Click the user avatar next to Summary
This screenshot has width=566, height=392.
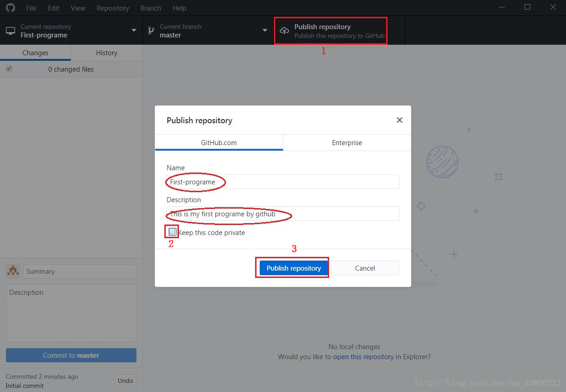[13, 271]
